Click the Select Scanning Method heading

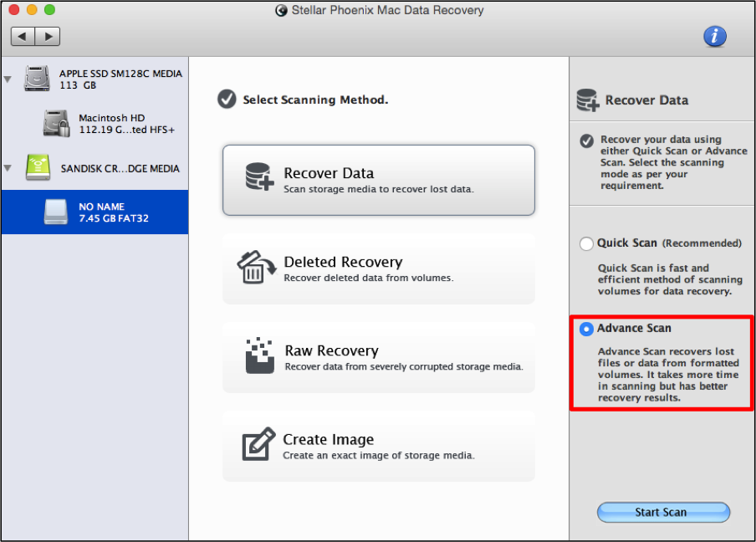pos(315,100)
